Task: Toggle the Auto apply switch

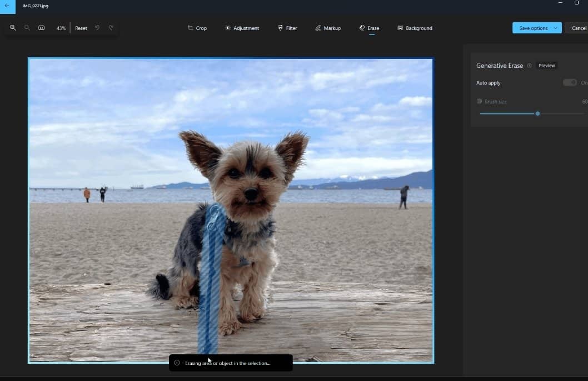Action: (x=570, y=83)
